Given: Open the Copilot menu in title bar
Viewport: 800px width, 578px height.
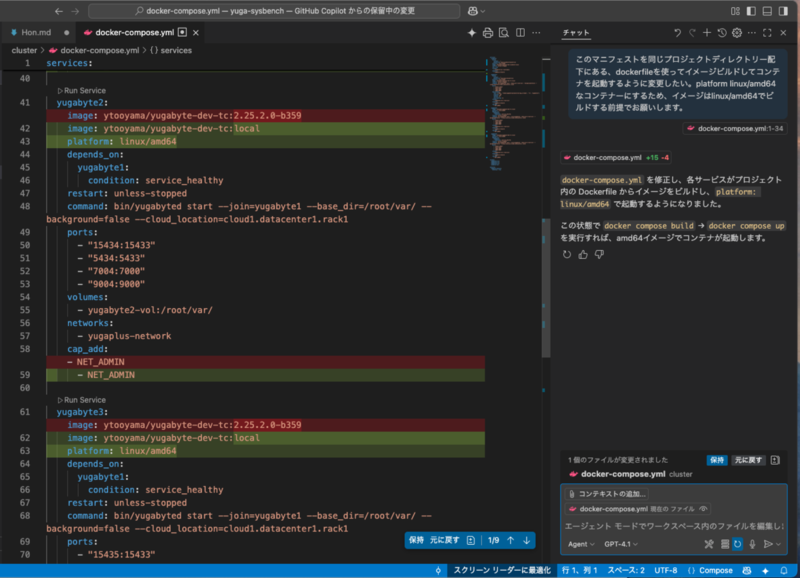Looking at the screenshot, I should 476,11.
